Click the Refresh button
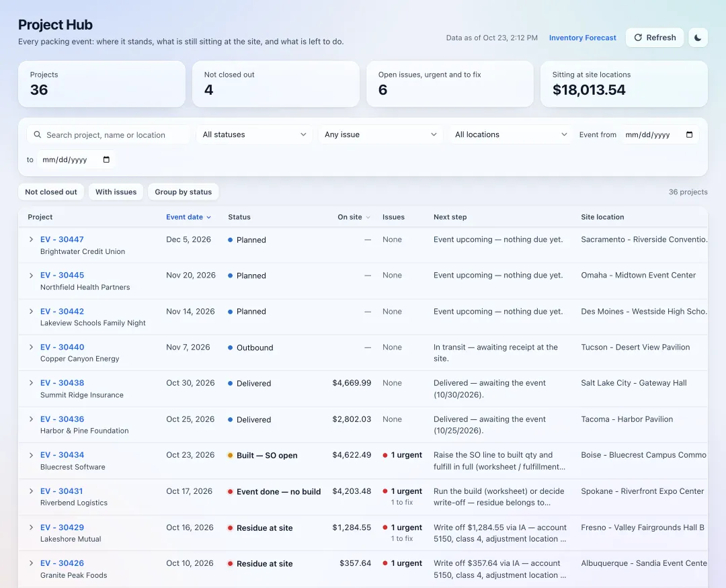Viewport: 726px width, 588px height. point(655,38)
